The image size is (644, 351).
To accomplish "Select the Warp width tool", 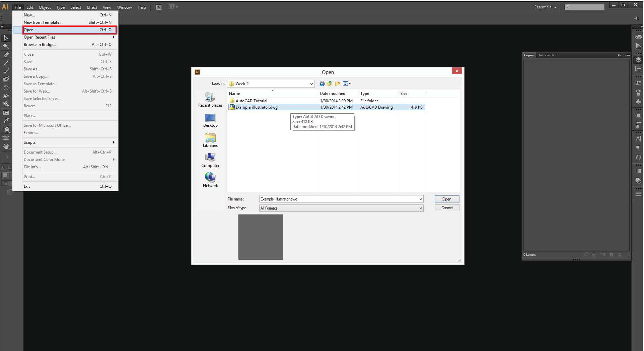I will 6,96.
